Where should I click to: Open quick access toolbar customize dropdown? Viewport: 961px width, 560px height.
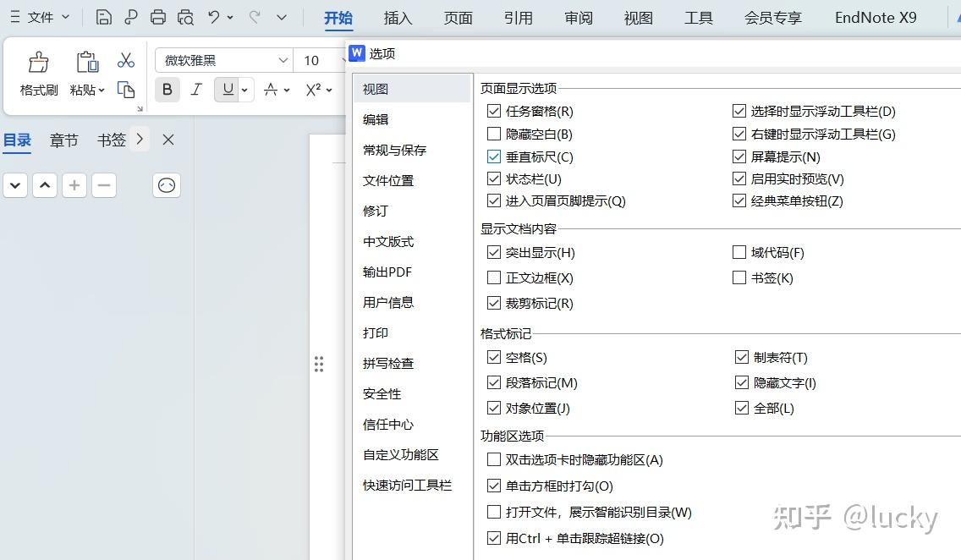[282, 17]
